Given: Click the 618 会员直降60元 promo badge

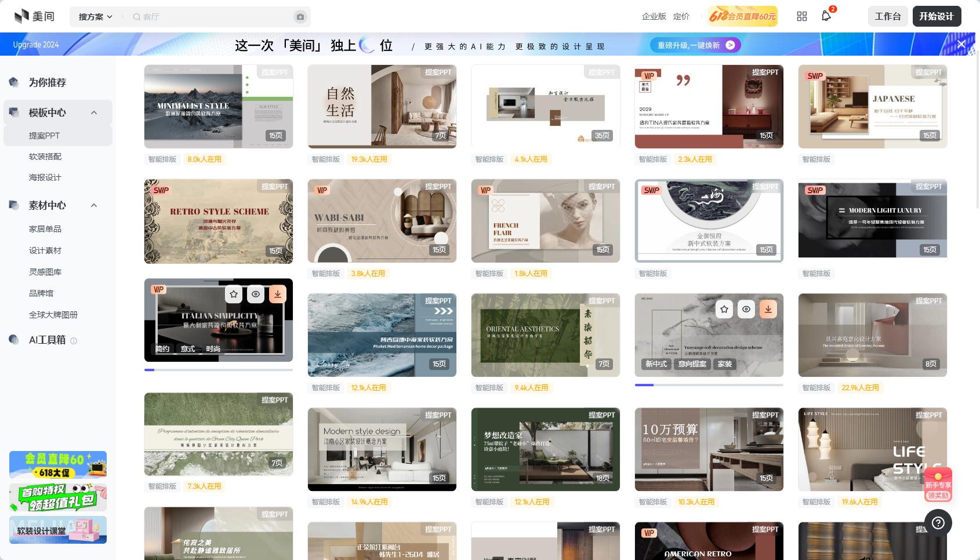Looking at the screenshot, I should coord(743,16).
